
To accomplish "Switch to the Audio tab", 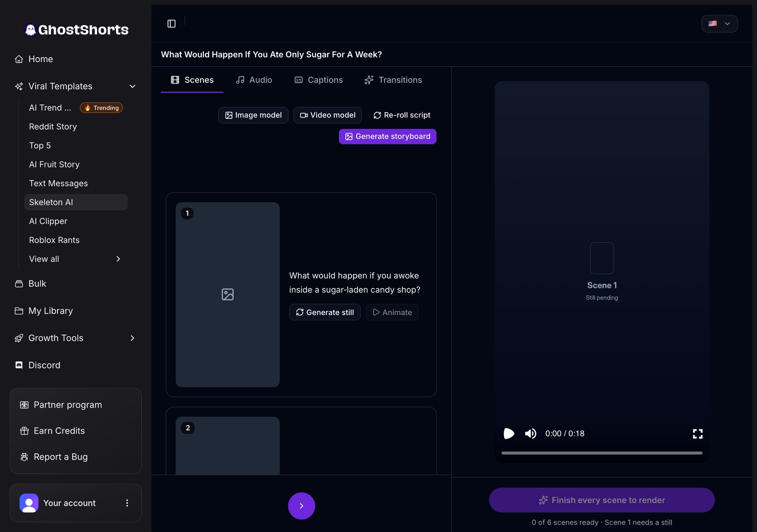I will tap(254, 80).
